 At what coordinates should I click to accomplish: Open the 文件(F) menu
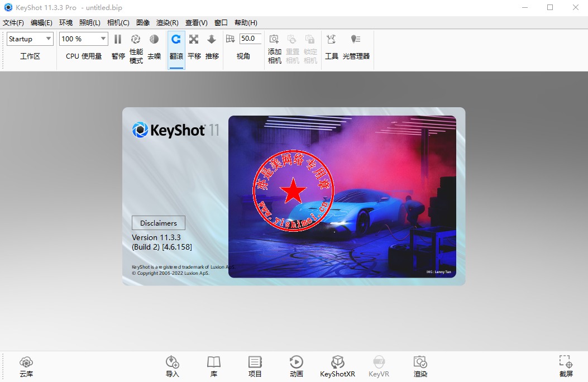coord(13,23)
